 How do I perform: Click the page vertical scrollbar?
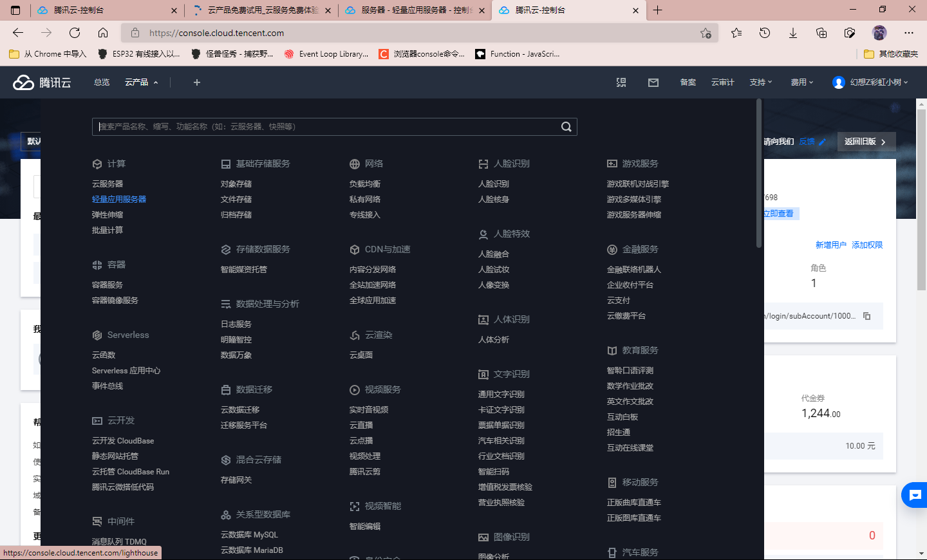(921, 200)
